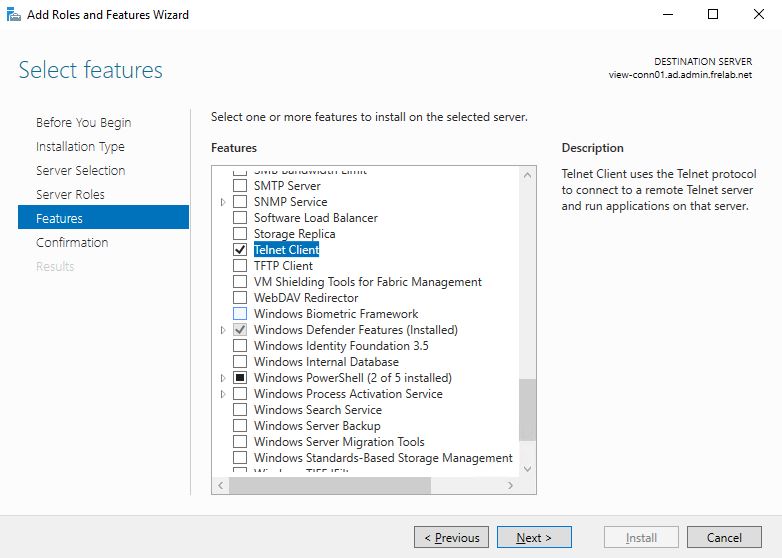
Task: Click the Next button
Action: 533,537
